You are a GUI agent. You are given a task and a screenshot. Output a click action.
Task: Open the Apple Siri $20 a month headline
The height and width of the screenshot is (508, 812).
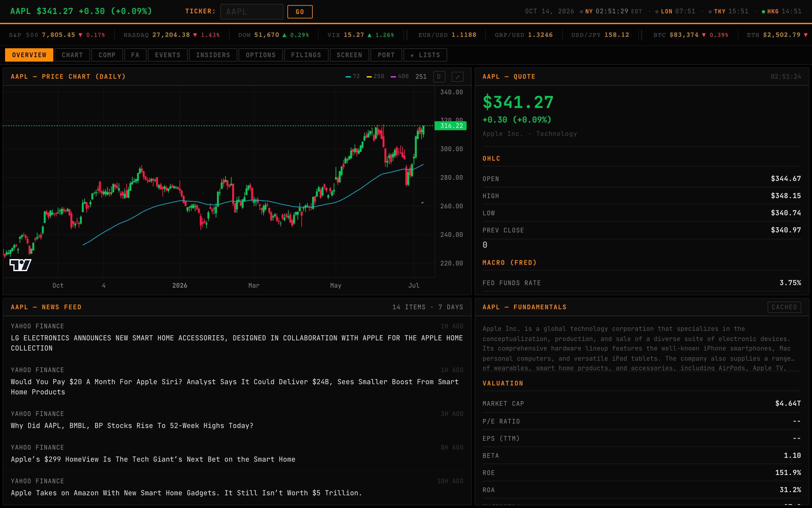[235, 387]
